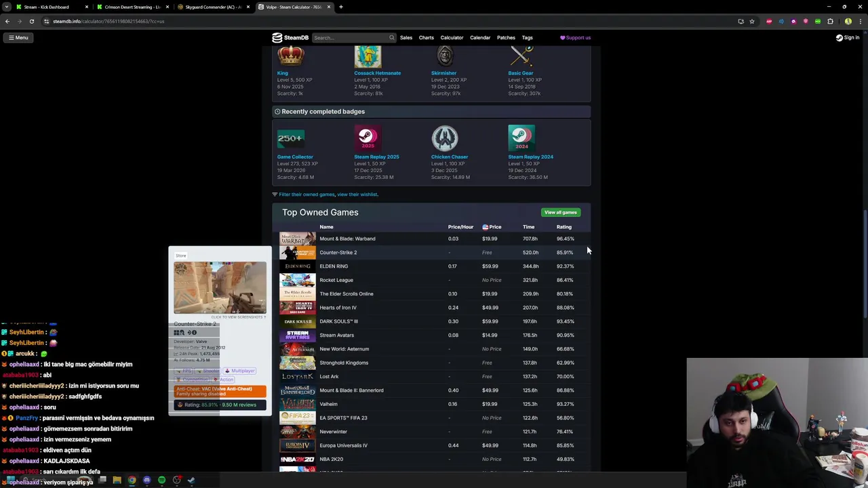Open the Steam Replay 2025 badge icon

tap(368, 138)
